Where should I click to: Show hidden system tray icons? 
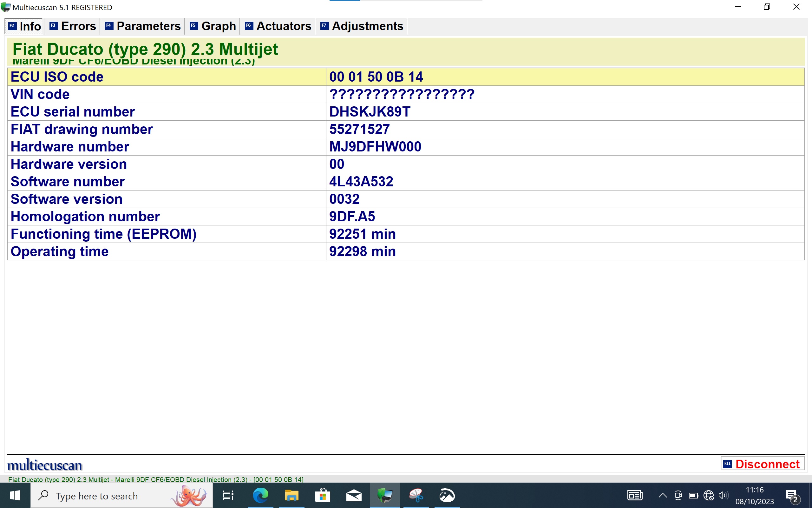663,496
